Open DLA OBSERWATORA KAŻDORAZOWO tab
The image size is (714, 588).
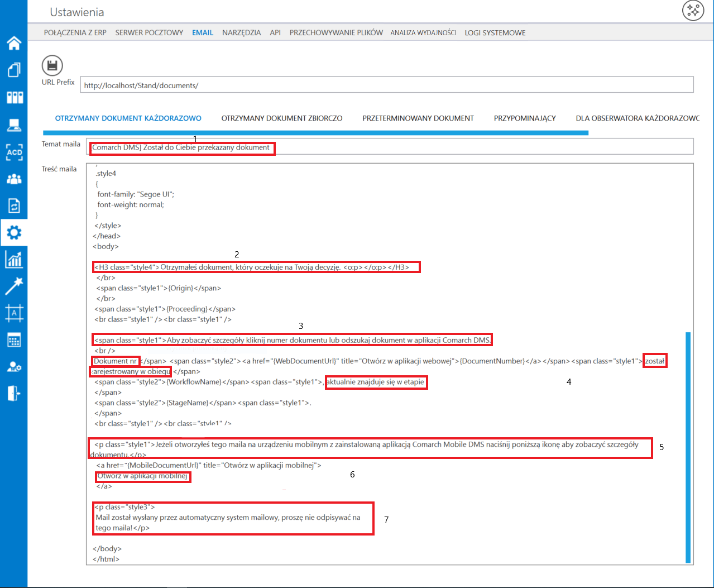click(638, 118)
